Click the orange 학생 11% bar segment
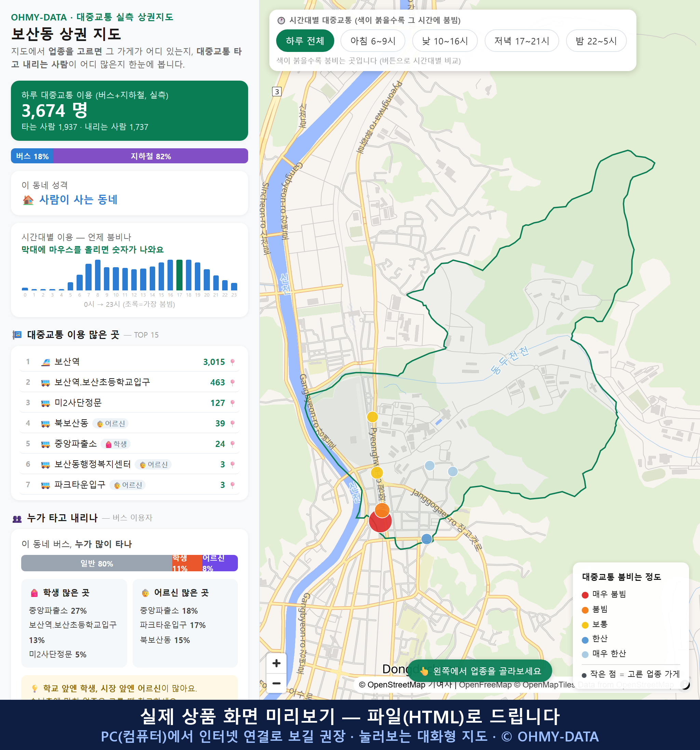The width and height of the screenshot is (700, 750). click(187, 563)
